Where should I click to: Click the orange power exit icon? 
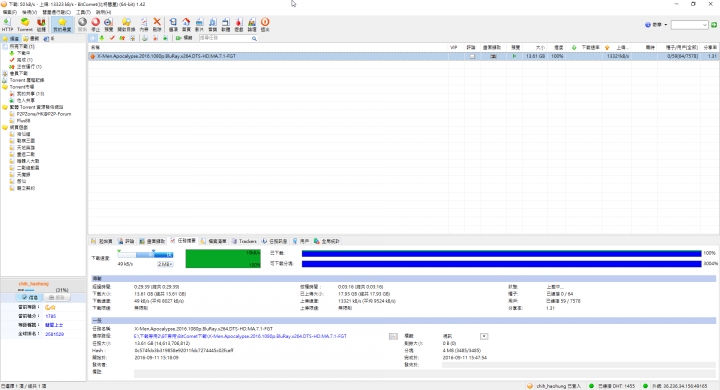click(x=265, y=24)
